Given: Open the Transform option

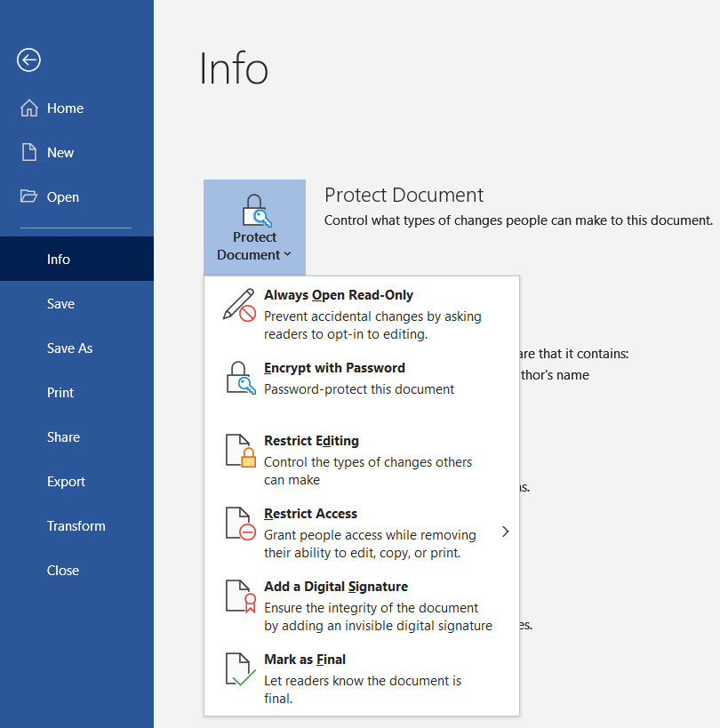Looking at the screenshot, I should click(76, 526).
